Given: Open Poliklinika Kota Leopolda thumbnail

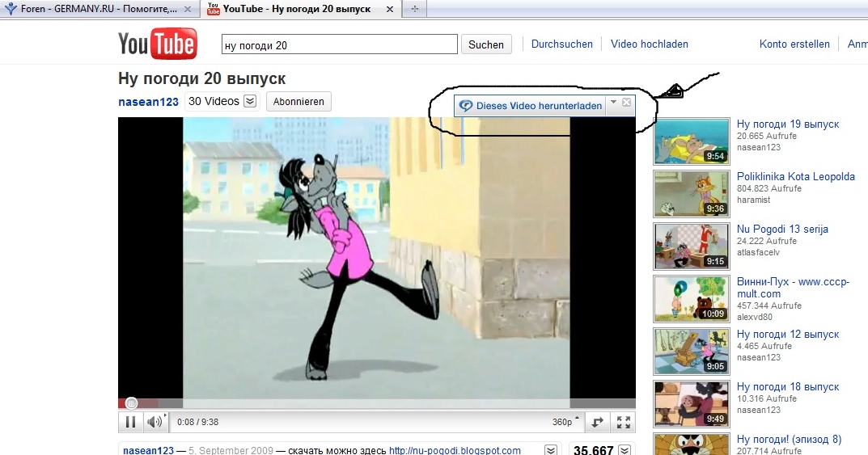Looking at the screenshot, I should [692, 194].
